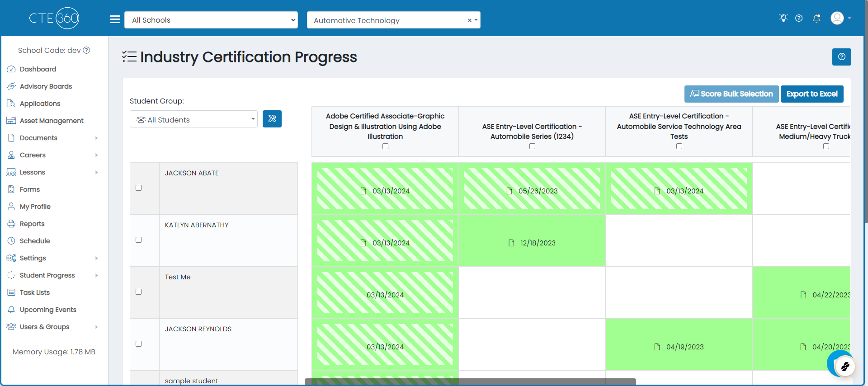Click the student group tools button
The image size is (868, 386).
coord(272,119)
